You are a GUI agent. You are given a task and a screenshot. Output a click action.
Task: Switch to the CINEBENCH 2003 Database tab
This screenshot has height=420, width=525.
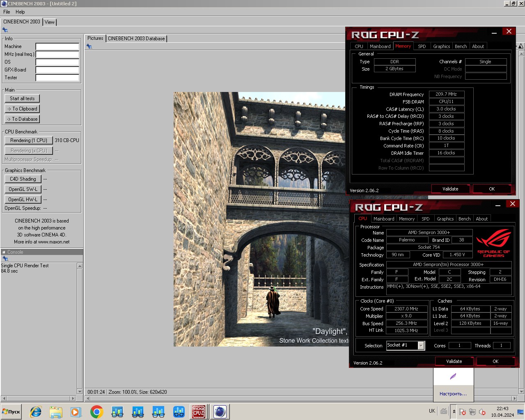(136, 39)
